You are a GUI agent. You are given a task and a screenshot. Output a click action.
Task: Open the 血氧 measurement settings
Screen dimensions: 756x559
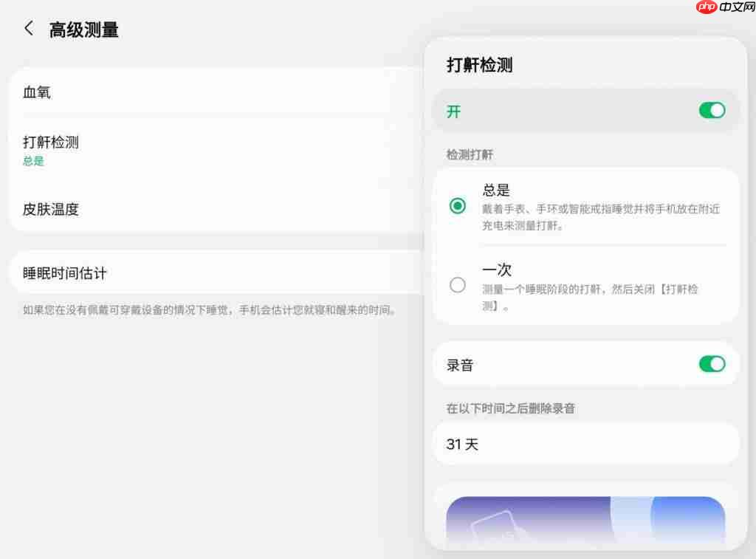tap(216, 92)
